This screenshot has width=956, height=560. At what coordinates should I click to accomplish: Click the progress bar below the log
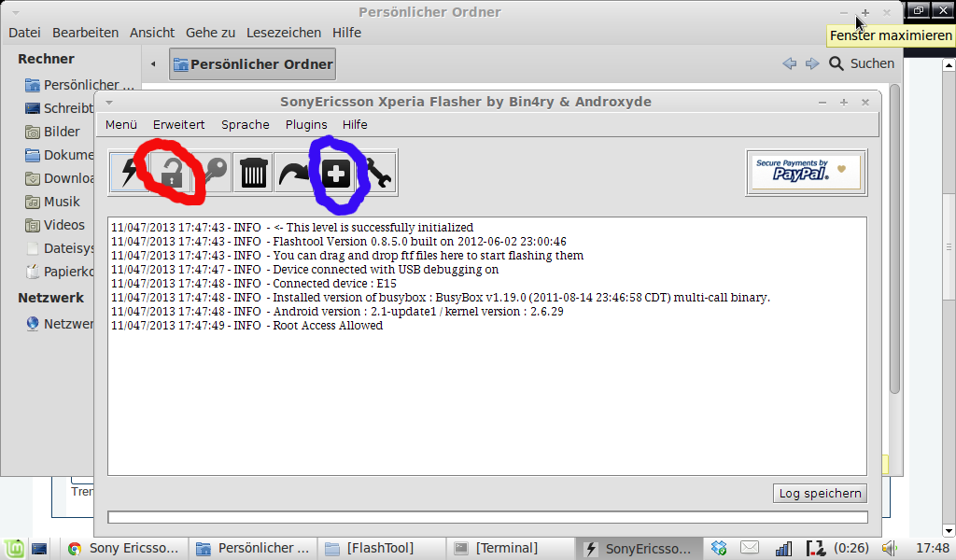pyautogui.click(x=487, y=517)
